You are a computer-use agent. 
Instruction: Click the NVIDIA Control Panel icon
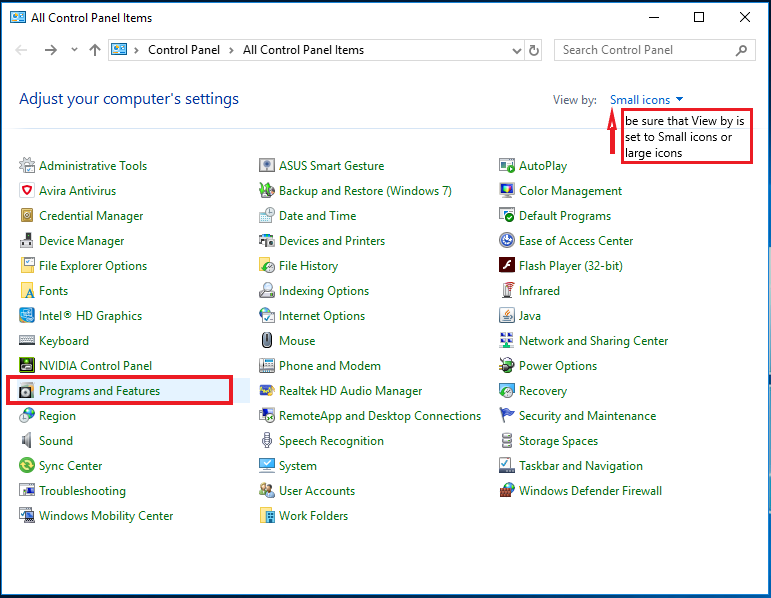[27, 365]
